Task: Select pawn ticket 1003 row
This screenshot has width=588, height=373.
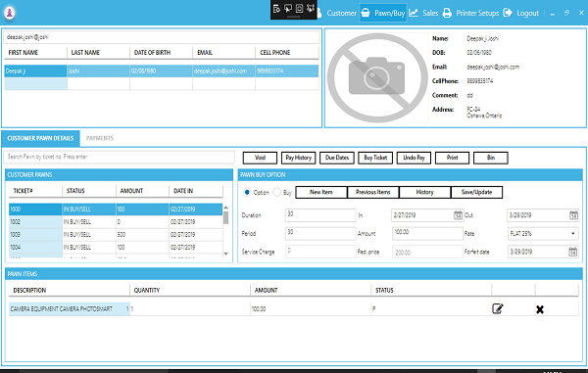Action: coord(116,234)
